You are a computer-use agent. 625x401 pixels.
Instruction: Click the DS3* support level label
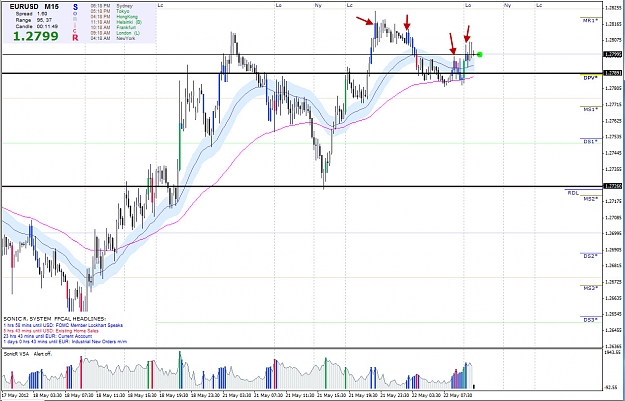point(590,320)
